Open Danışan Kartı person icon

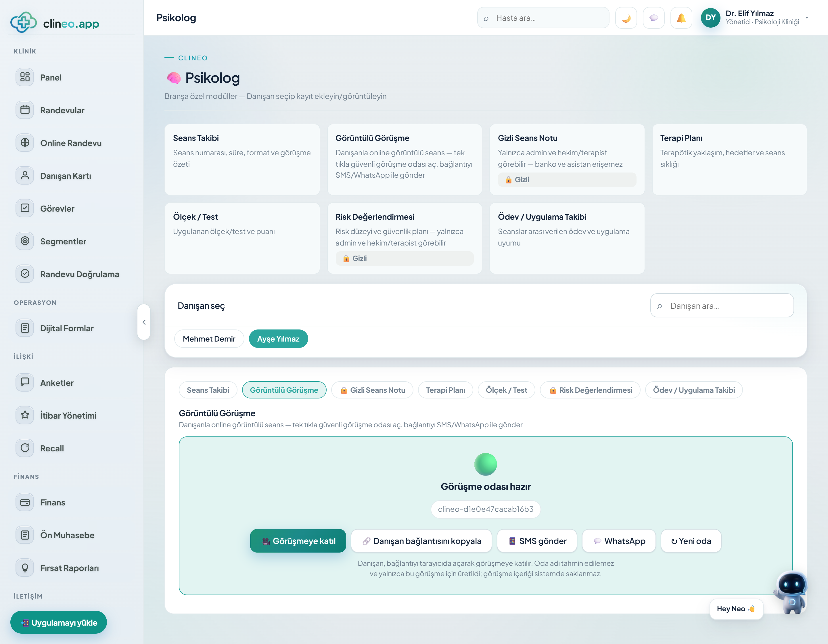[x=25, y=175]
